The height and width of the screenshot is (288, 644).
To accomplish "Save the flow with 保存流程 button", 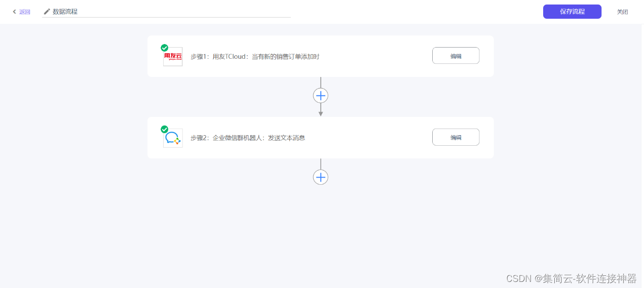I will click(572, 12).
